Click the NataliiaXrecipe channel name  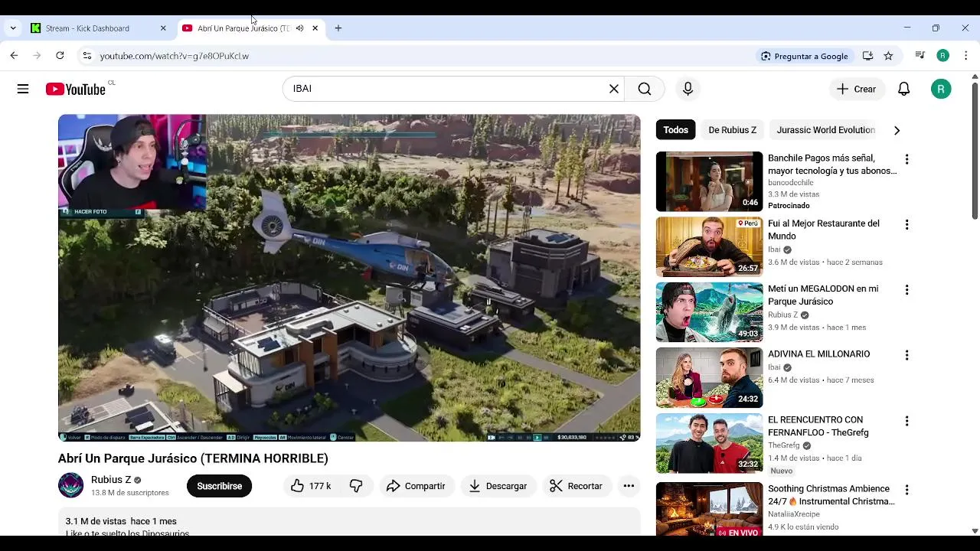(x=794, y=514)
